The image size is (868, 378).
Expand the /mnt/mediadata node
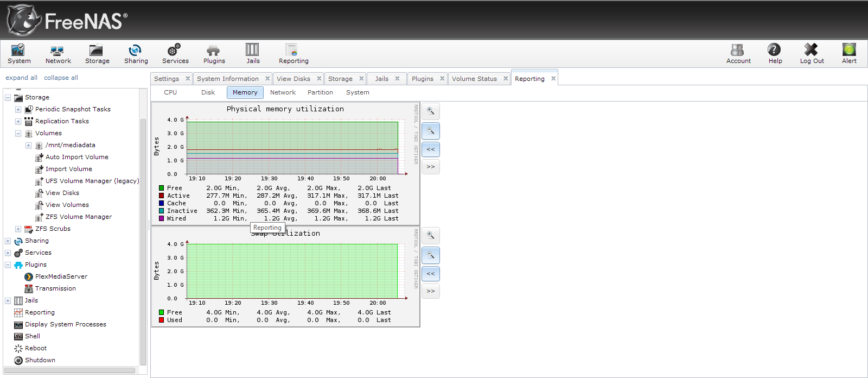[x=28, y=146]
